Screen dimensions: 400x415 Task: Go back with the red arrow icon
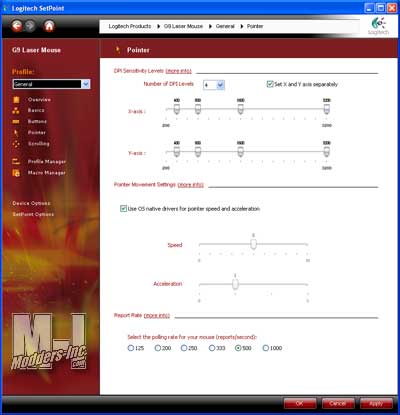(x=17, y=26)
